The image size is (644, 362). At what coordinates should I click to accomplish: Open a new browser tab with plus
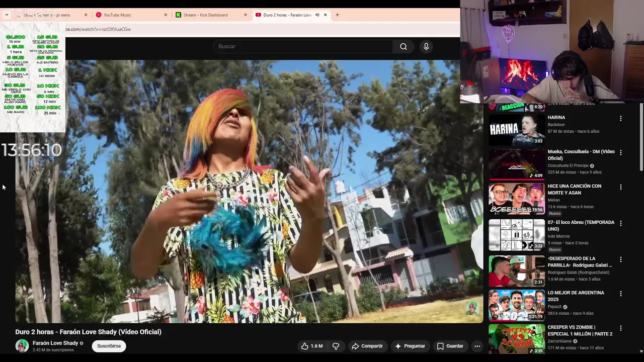pyautogui.click(x=337, y=15)
